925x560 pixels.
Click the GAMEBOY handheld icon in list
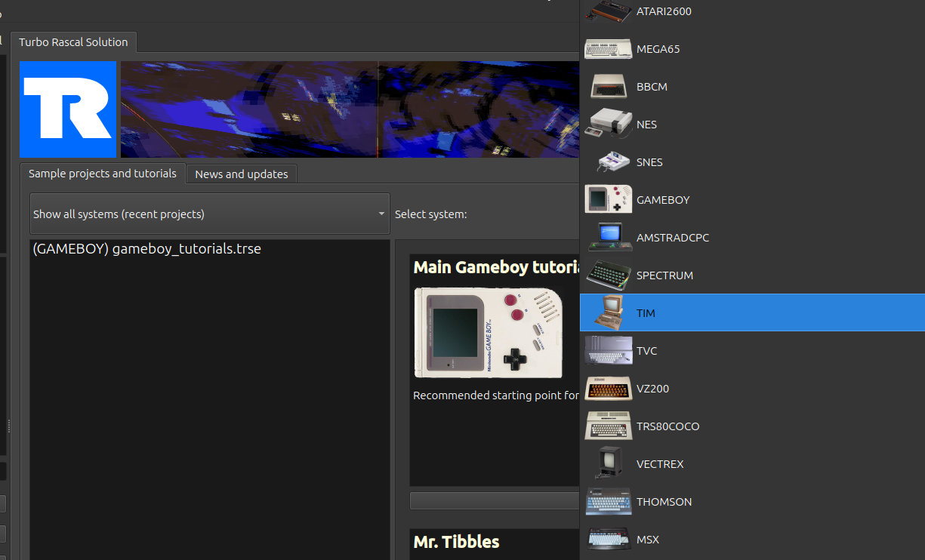coord(609,199)
